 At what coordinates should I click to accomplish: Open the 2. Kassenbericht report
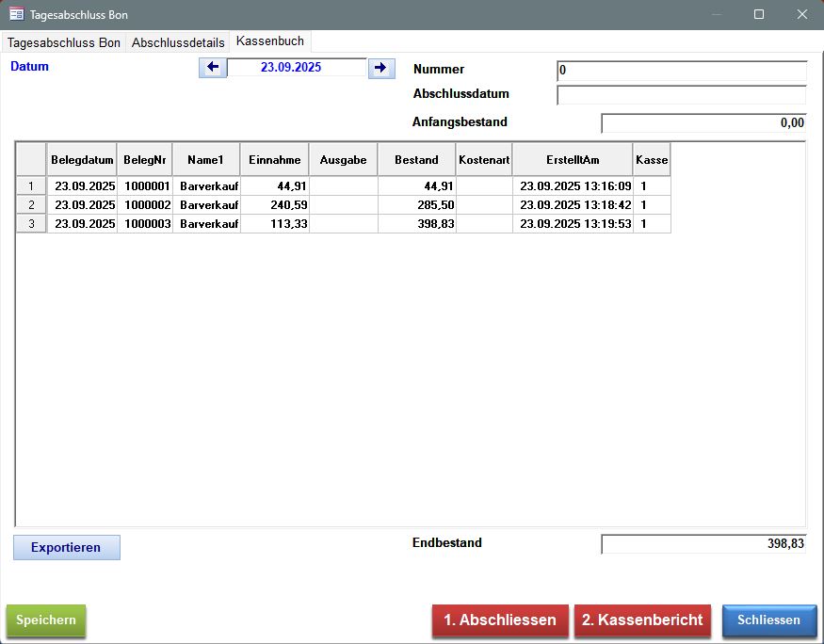click(642, 620)
